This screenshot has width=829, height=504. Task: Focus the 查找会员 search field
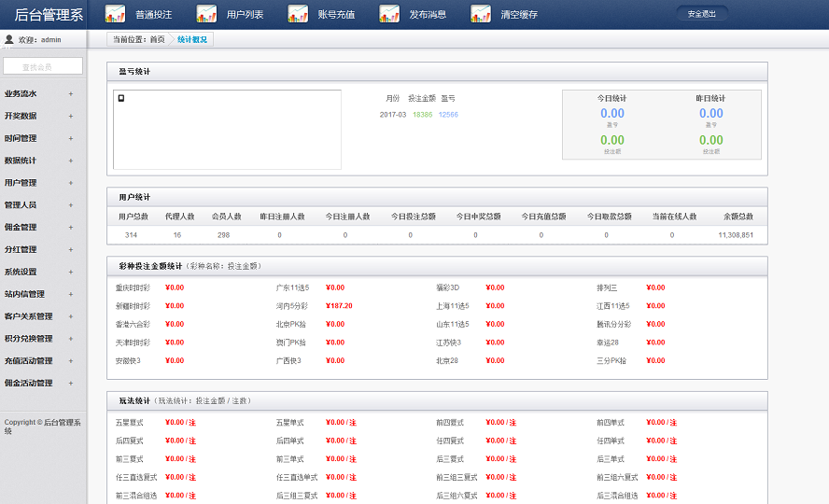pyautogui.click(x=43, y=66)
